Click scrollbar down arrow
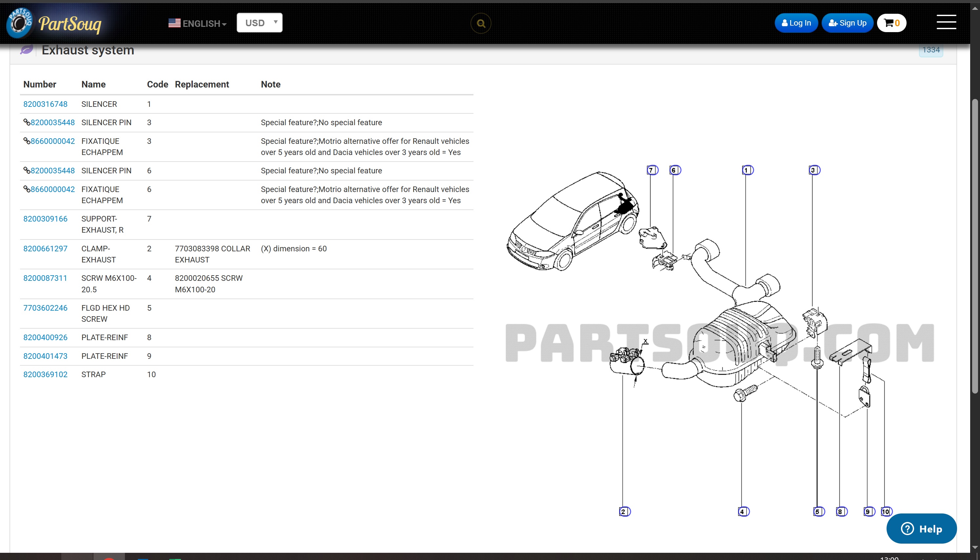The height and width of the screenshot is (560, 980). pyautogui.click(x=975, y=548)
